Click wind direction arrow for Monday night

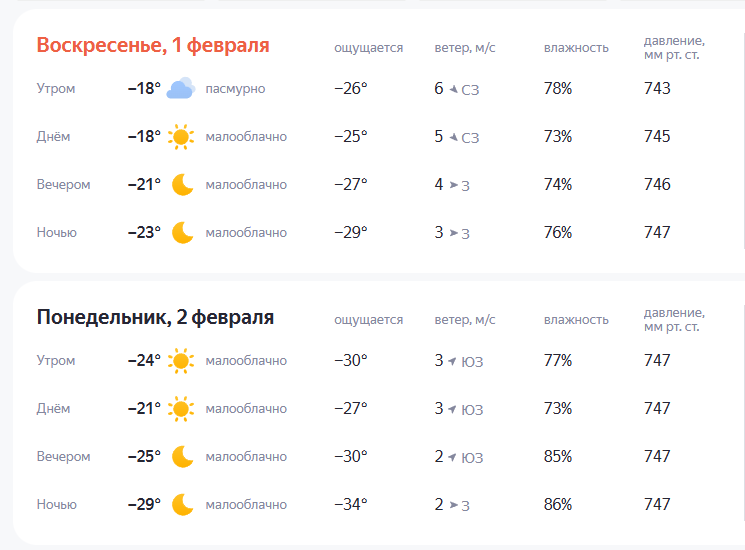(453, 505)
